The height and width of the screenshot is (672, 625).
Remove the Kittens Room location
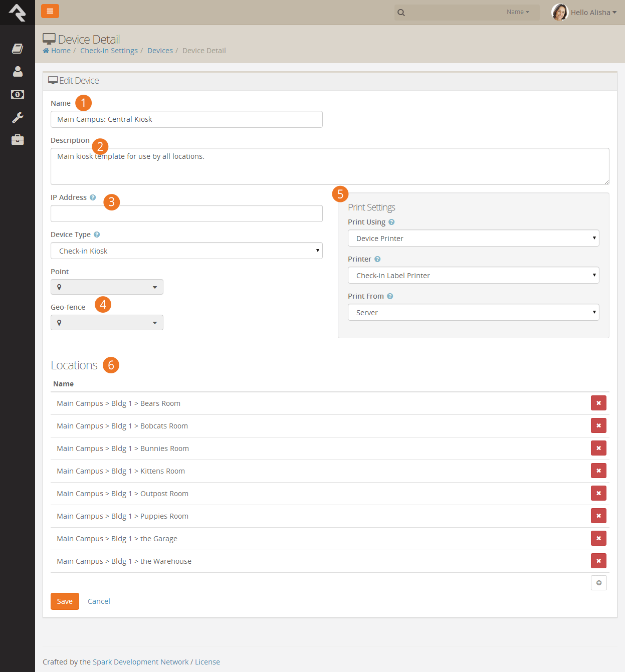coord(598,471)
